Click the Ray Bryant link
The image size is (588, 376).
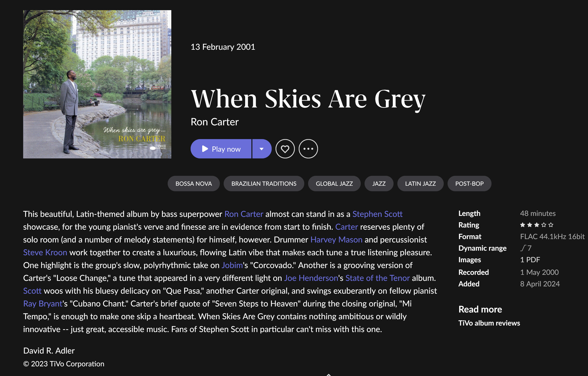pyautogui.click(x=43, y=303)
